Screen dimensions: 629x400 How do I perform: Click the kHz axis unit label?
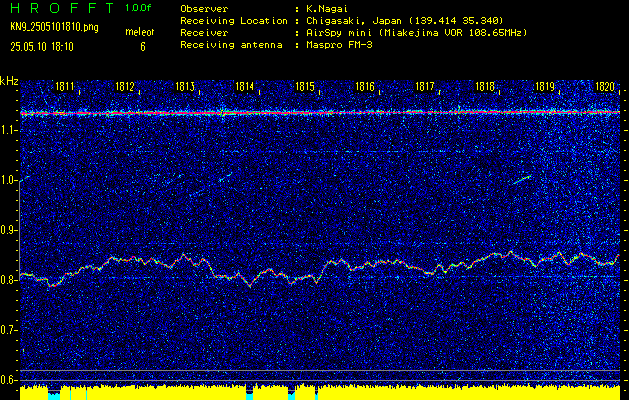click(x=9, y=81)
